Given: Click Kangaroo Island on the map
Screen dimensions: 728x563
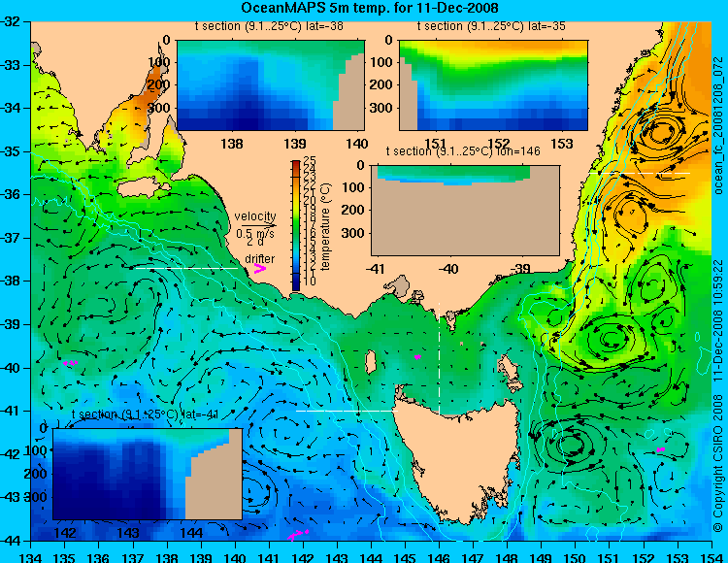Looking at the screenshot, I should 141,188.
